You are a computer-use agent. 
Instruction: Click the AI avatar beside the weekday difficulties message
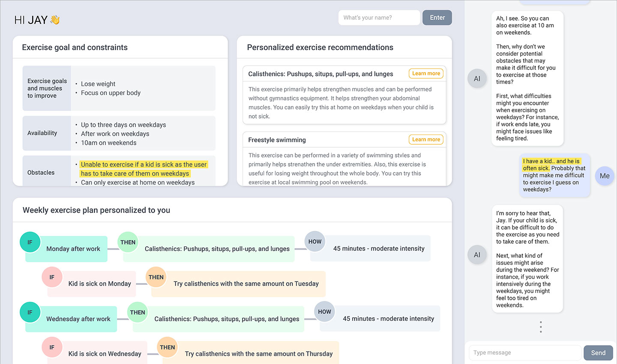click(477, 78)
